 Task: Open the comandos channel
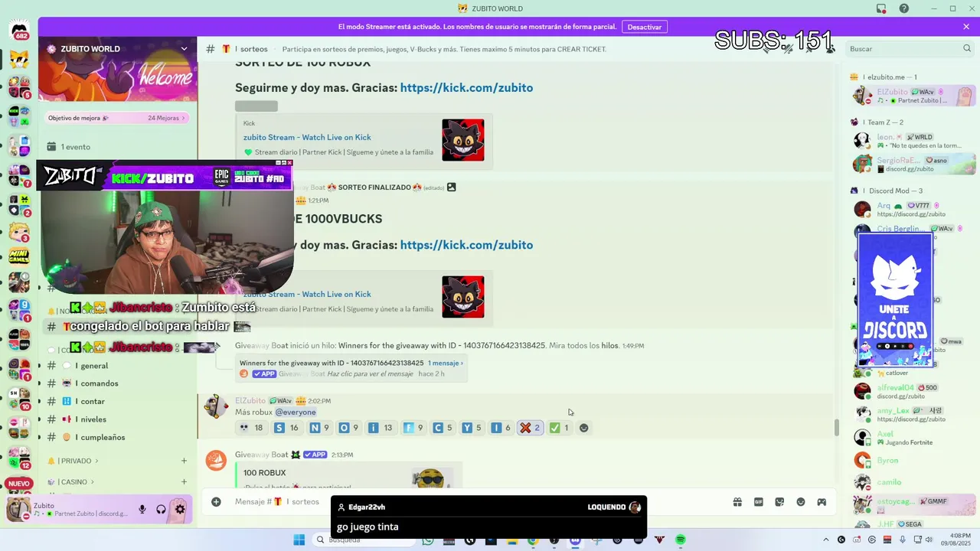[x=116, y=383]
